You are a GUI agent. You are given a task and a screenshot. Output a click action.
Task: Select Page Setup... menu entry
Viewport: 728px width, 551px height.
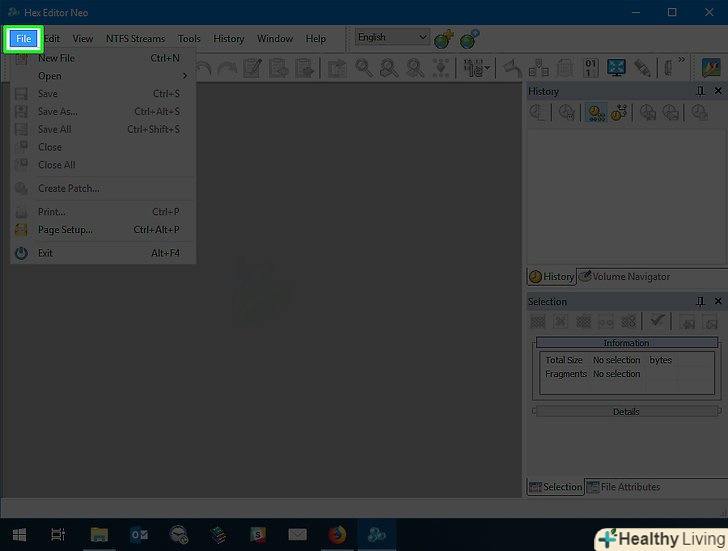103,230
